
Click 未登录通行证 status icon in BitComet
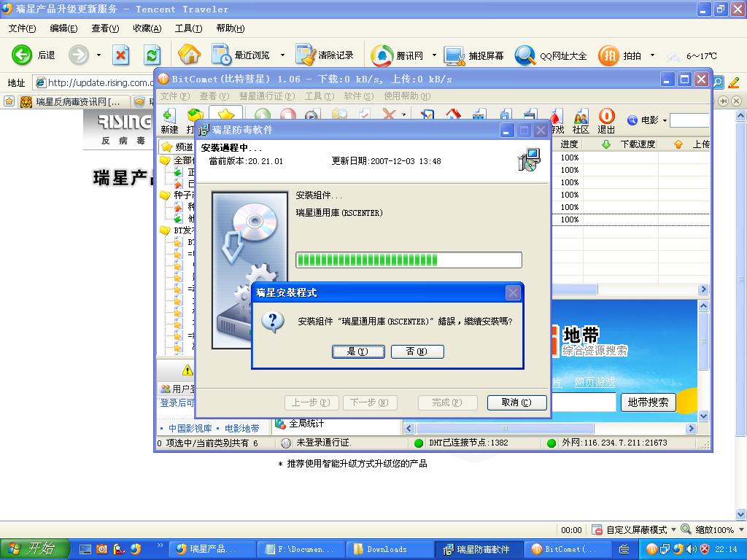tap(286, 443)
